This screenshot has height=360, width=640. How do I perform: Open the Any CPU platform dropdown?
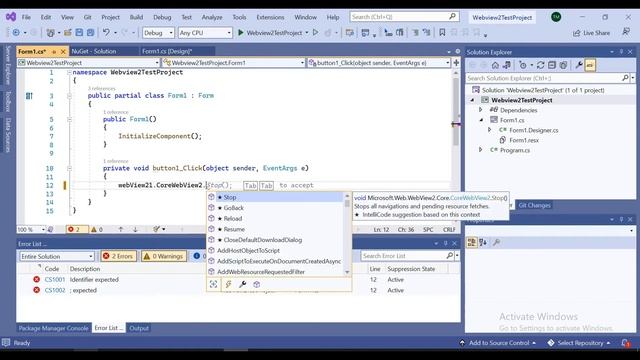click(x=205, y=33)
